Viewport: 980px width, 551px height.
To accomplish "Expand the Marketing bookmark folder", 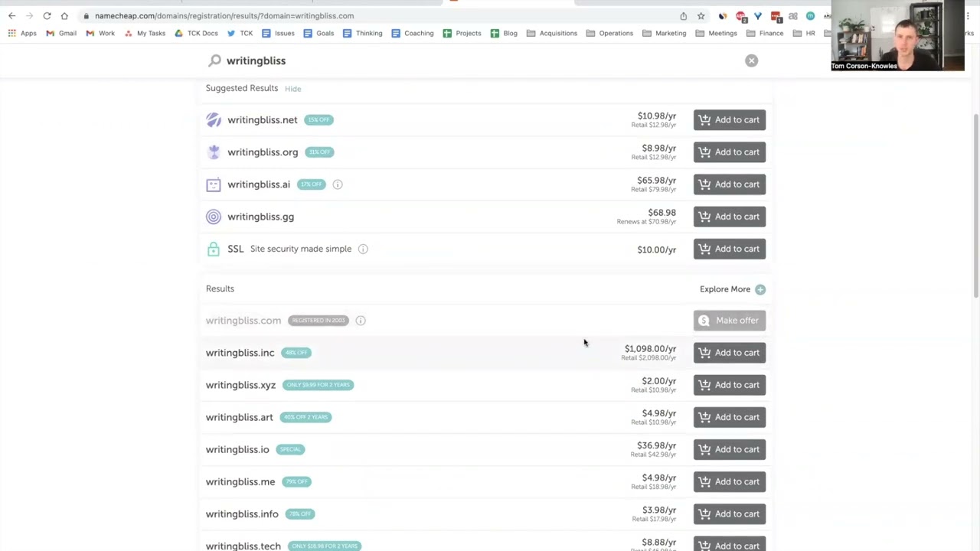I will pos(664,33).
